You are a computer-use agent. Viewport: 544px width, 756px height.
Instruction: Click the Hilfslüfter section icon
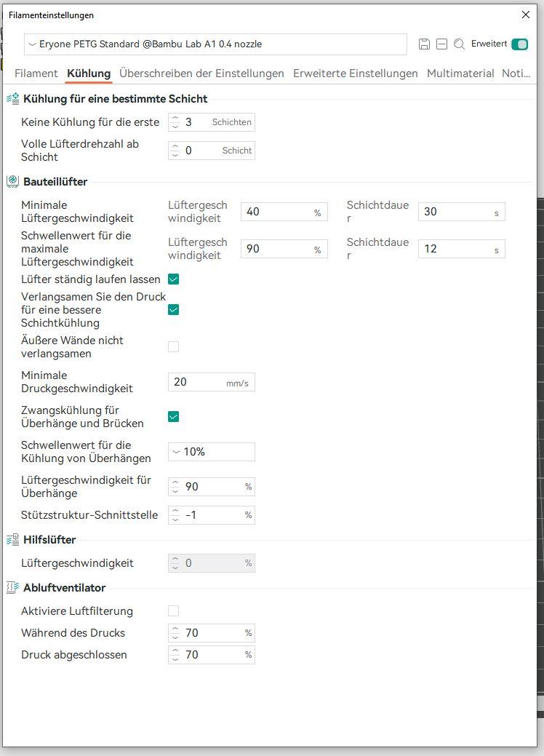(x=12, y=540)
